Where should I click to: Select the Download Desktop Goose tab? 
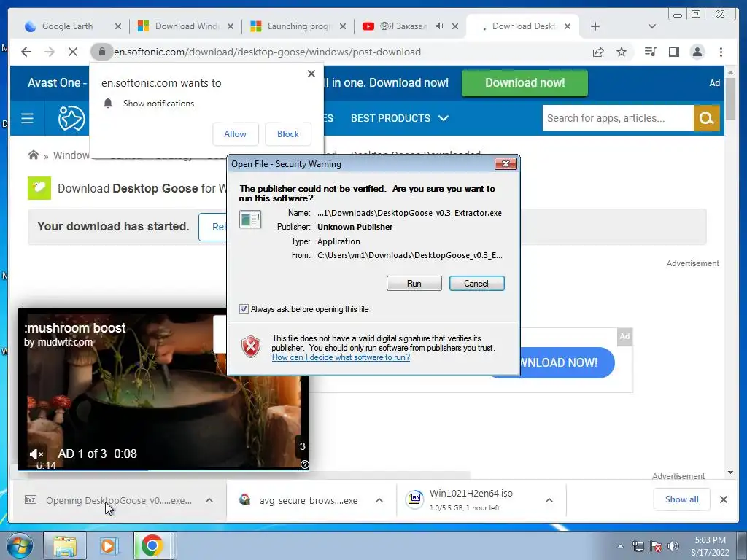coord(523,26)
